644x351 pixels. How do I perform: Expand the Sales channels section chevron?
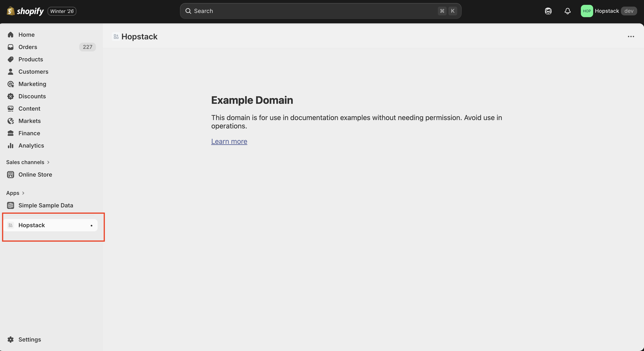[x=48, y=162]
